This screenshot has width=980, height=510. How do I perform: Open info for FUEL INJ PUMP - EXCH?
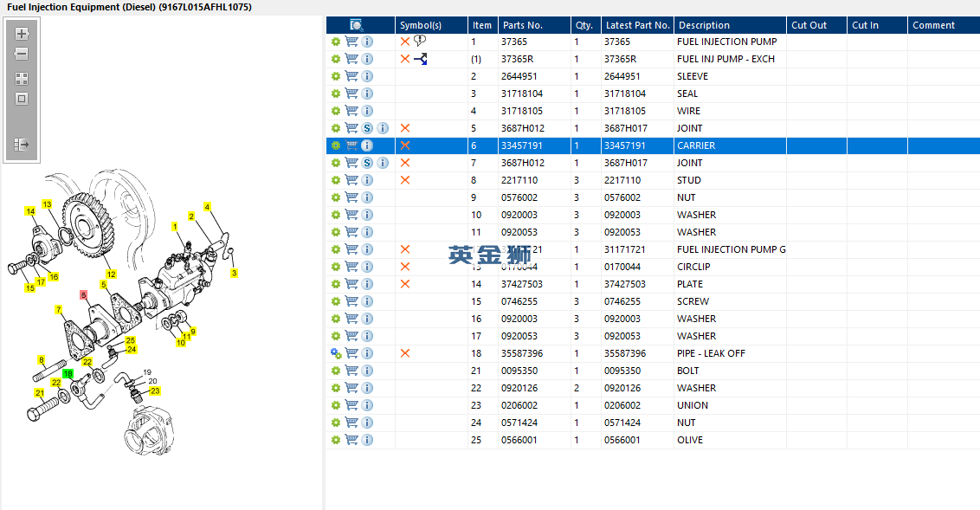click(367, 59)
